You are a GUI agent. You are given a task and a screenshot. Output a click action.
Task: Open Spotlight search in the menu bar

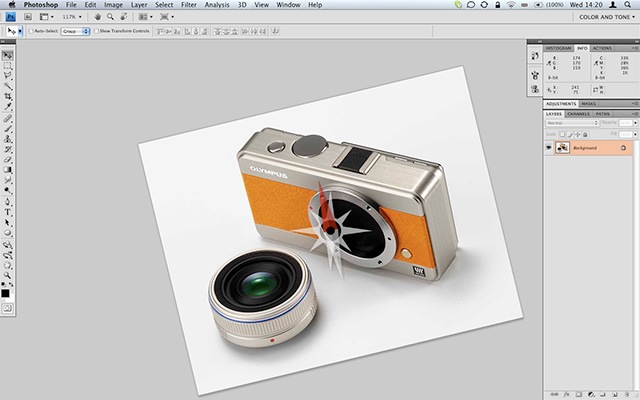click(x=627, y=5)
